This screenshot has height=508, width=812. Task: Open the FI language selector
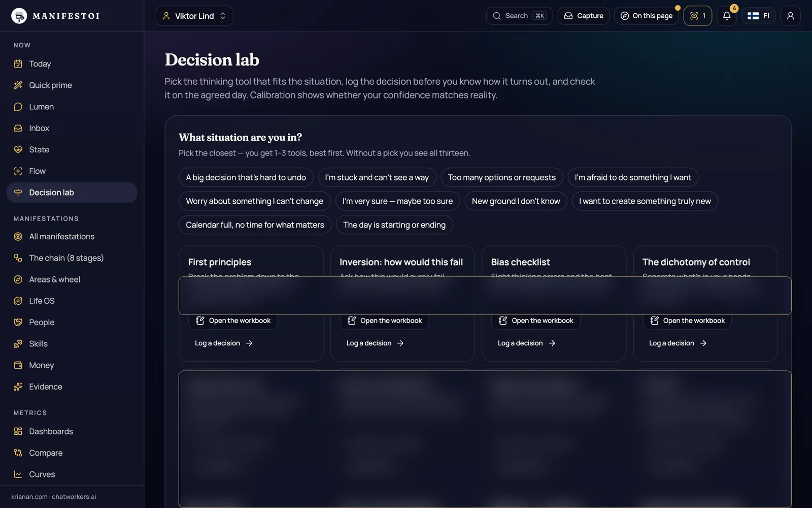point(759,16)
